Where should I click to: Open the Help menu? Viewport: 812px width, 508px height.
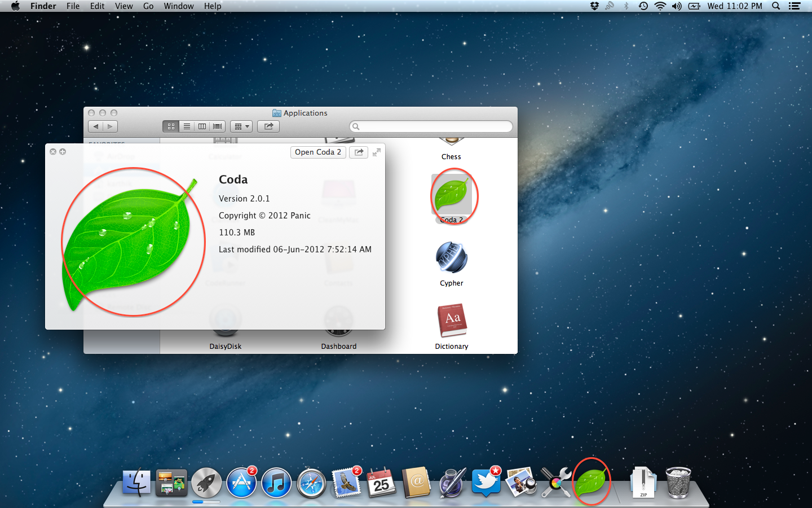[213, 6]
